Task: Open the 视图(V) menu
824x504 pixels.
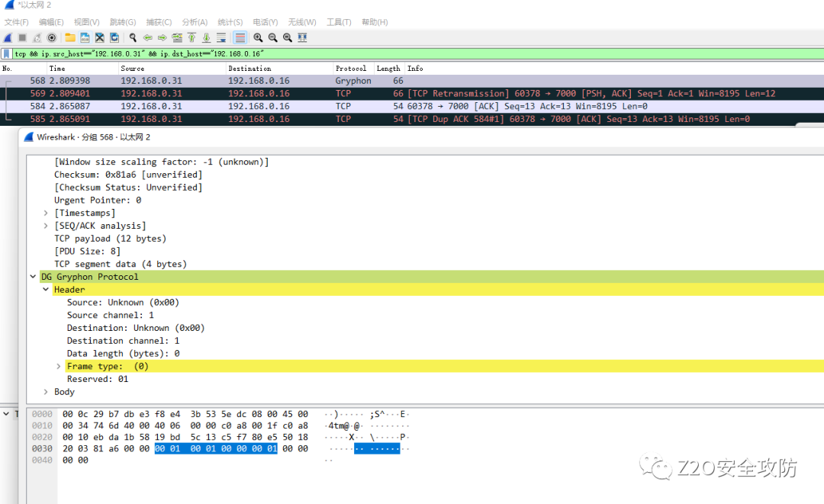Action: [87, 22]
